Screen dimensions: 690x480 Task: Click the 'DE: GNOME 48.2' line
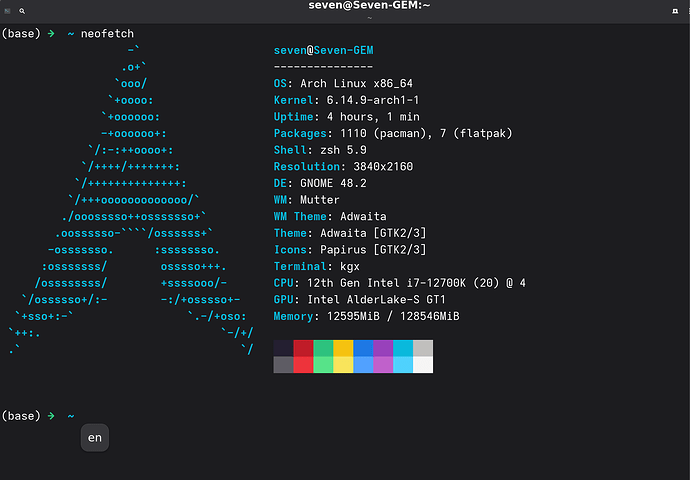320,183
